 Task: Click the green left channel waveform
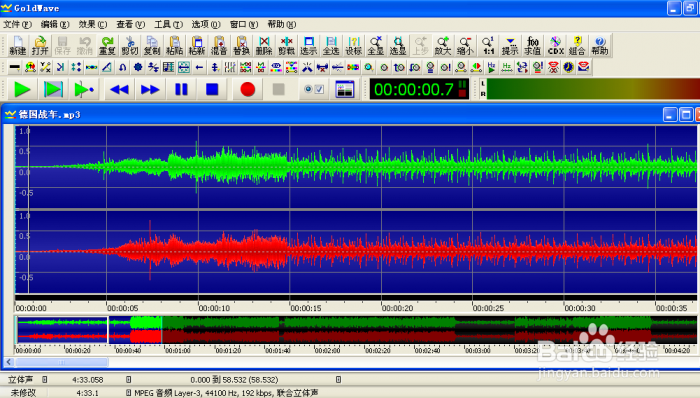click(356, 167)
